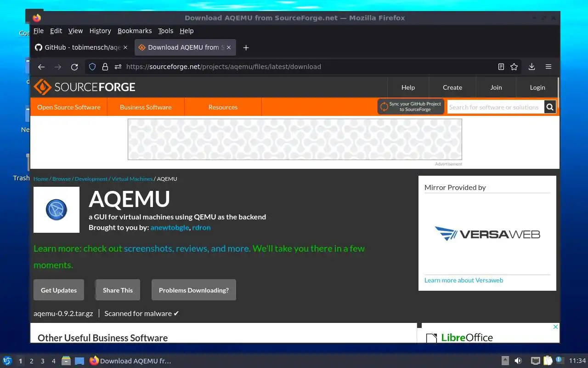
Task: Click the Versaweb mirror logo
Action: 487,234
